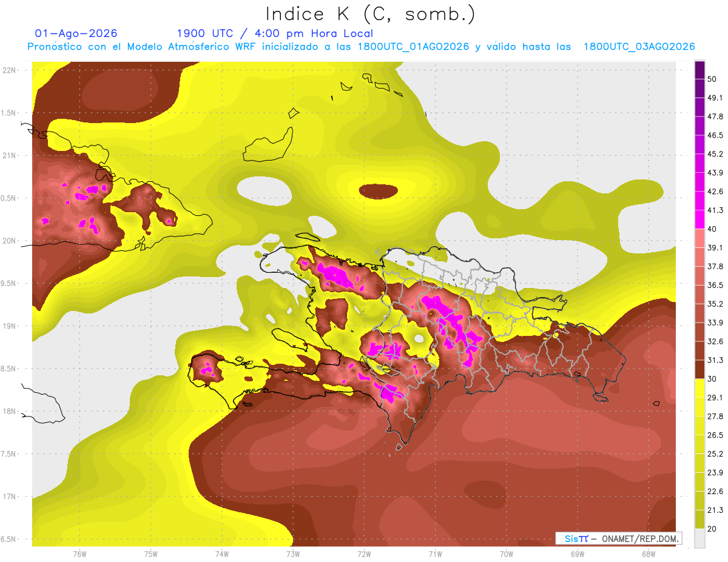Viewport: 728px width, 562px height.
Task: Click the '76W' longitude label
Action: coord(79,554)
